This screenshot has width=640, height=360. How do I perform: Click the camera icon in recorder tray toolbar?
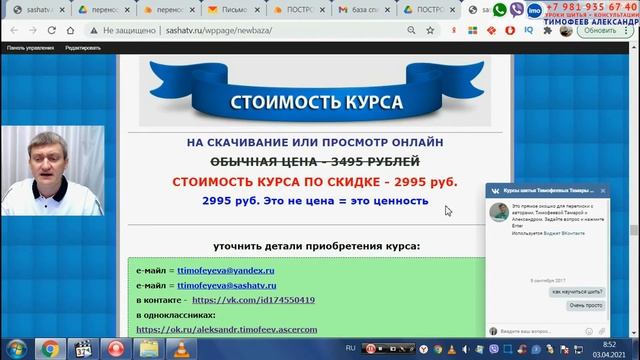pyautogui.click(x=393, y=349)
